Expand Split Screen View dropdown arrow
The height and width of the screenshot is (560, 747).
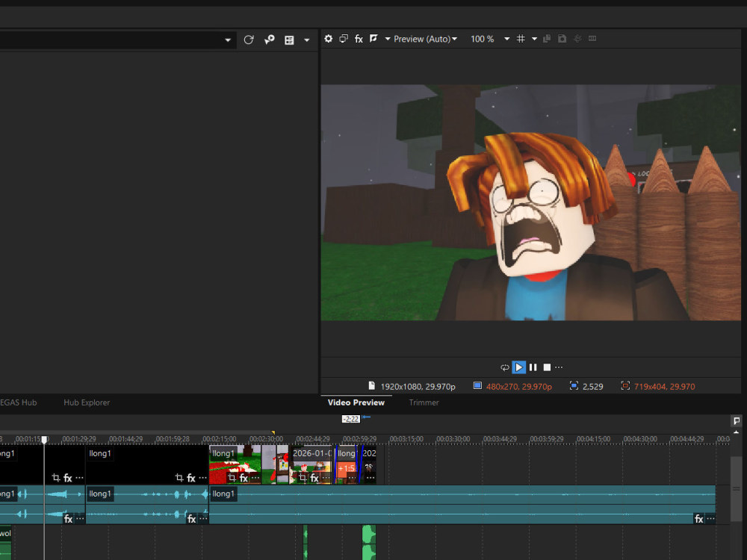(387, 39)
